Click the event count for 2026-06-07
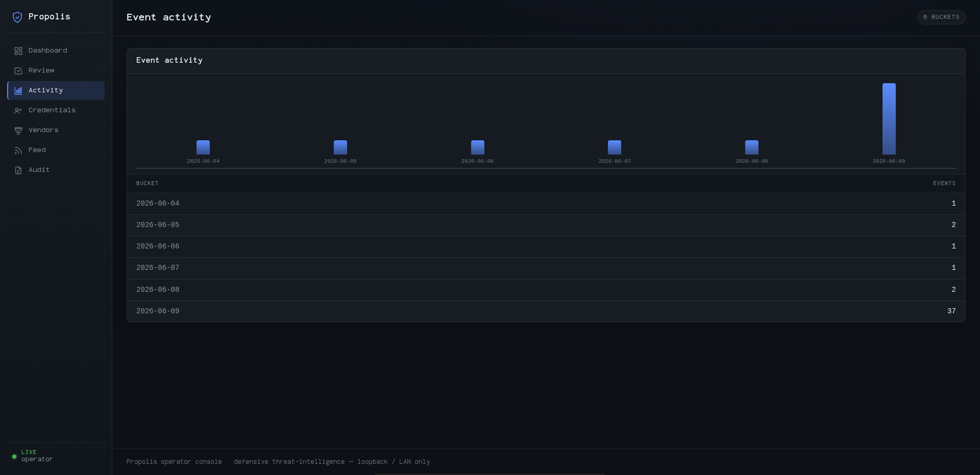980x475 pixels. [x=953, y=268]
